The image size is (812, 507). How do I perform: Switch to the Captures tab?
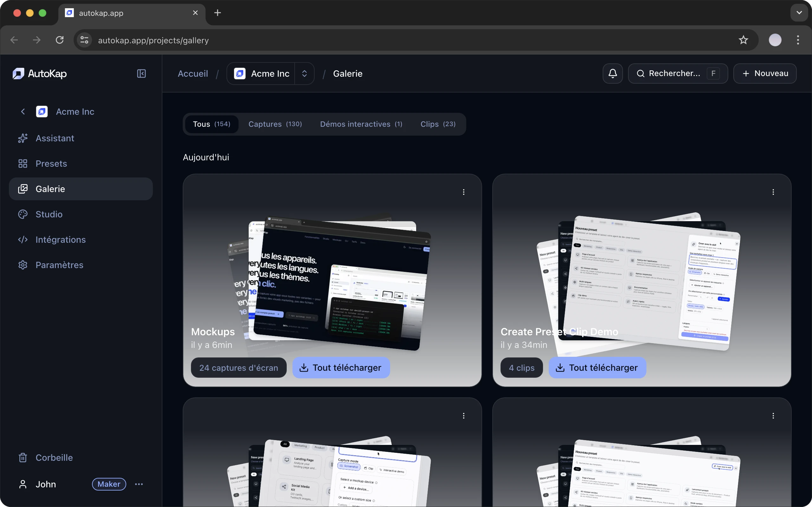pos(275,124)
